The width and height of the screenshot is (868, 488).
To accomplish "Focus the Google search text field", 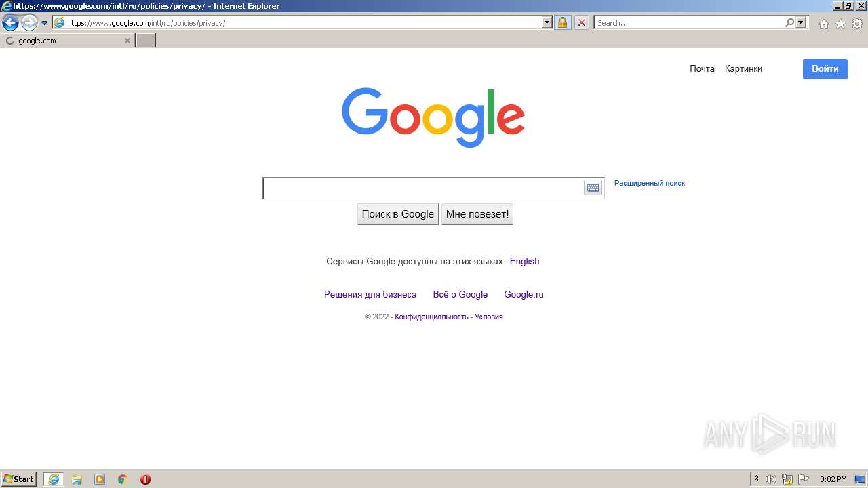I will pyautogui.click(x=423, y=188).
